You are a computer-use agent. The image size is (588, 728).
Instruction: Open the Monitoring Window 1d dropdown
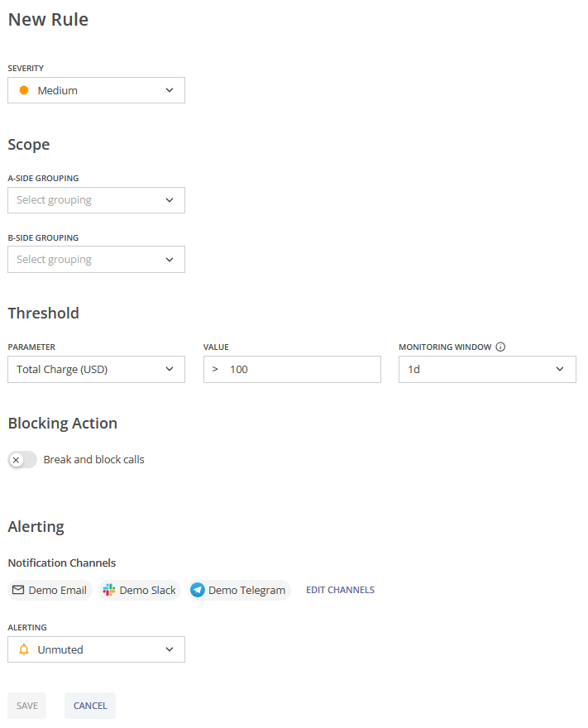point(487,370)
